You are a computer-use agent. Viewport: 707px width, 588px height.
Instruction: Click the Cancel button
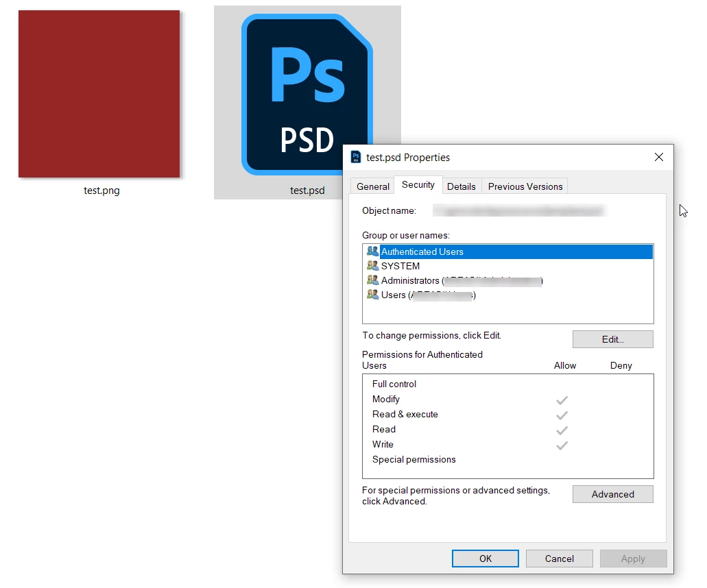[559, 559]
